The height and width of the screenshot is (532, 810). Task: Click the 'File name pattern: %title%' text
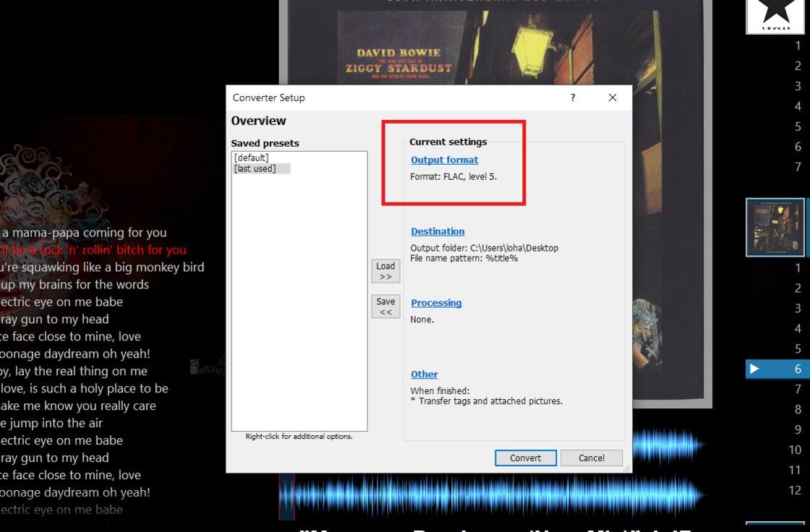coord(464,258)
